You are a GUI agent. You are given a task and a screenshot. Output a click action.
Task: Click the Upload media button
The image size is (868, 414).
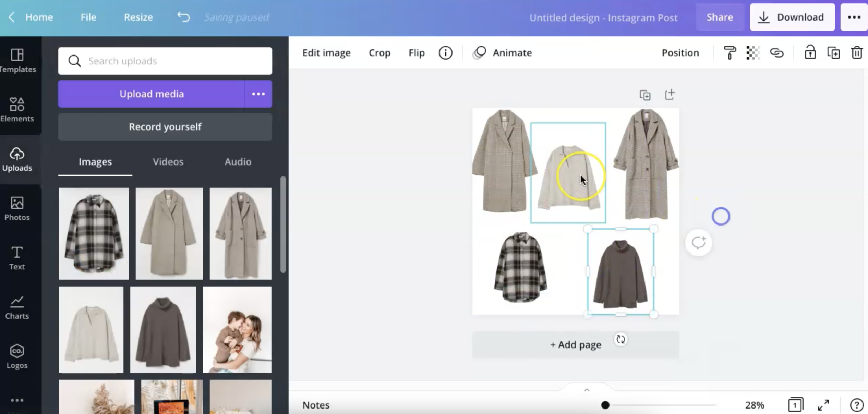pyautogui.click(x=152, y=94)
